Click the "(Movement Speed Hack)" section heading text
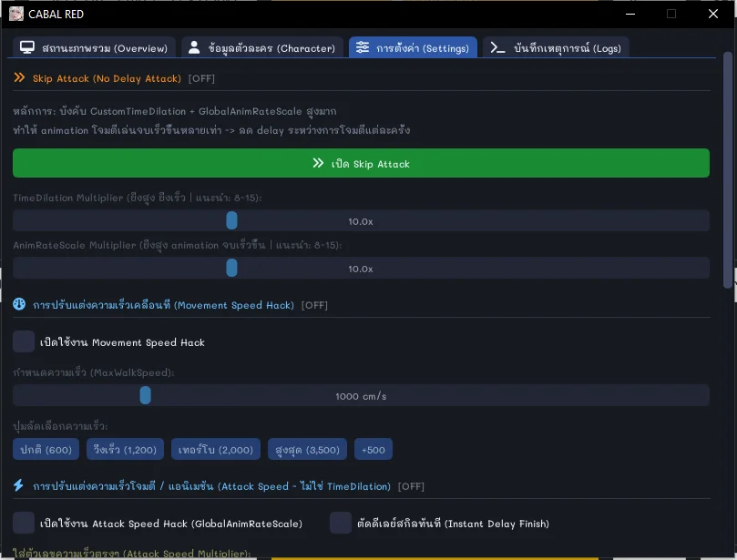This screenshot has height=560, width=737. [x=234, y=305]
